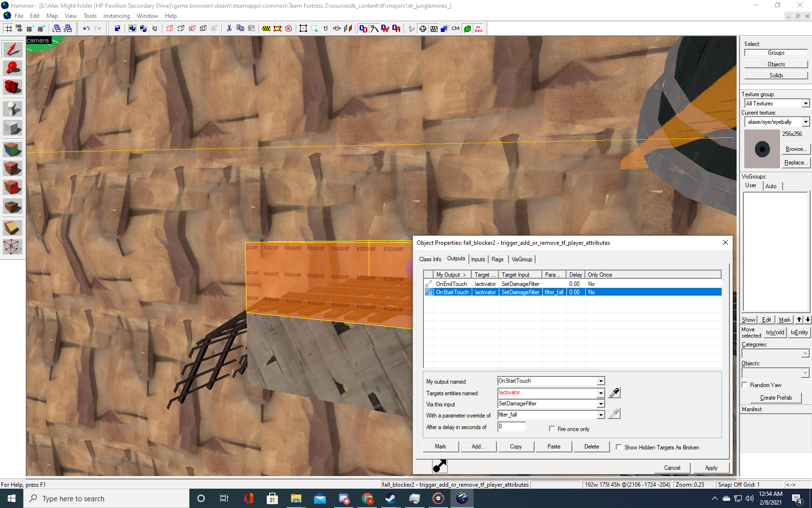The height and width of the screenshot is (508, 812).
Task: Switch to the Flags tab
Action: tap(497, 259)
